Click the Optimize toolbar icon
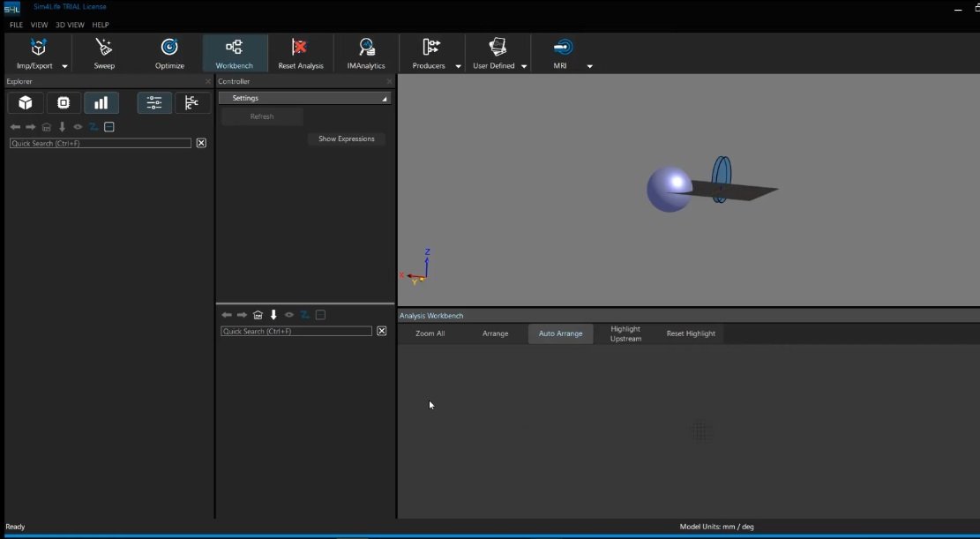The height and width of the screenshot is (539, 980). pos(169,53)
